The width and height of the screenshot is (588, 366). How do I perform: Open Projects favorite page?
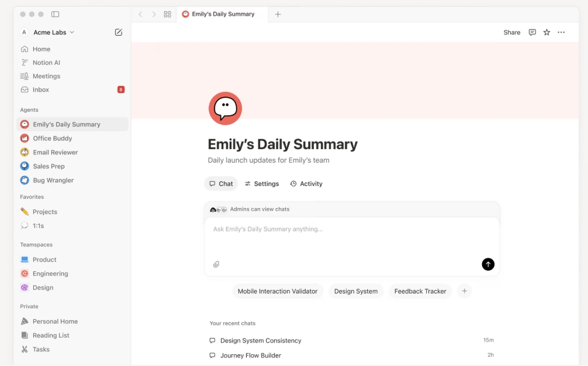click(72, 212)
